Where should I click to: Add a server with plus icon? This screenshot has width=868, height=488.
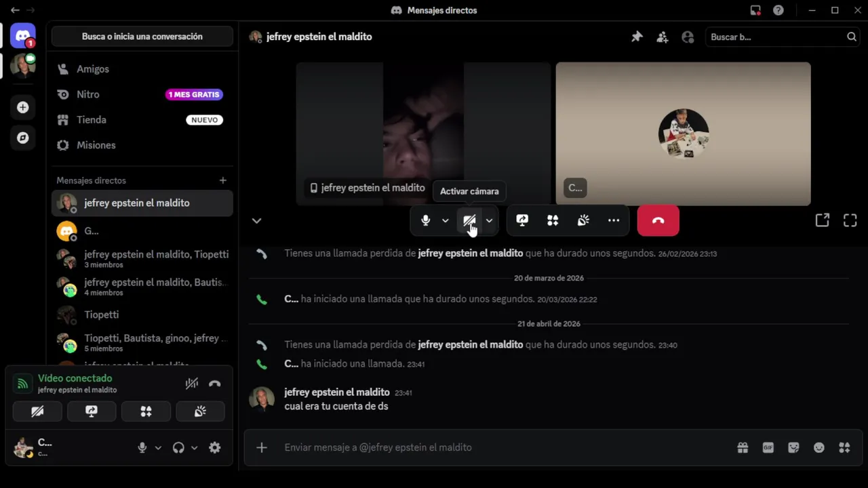[23, 107]
